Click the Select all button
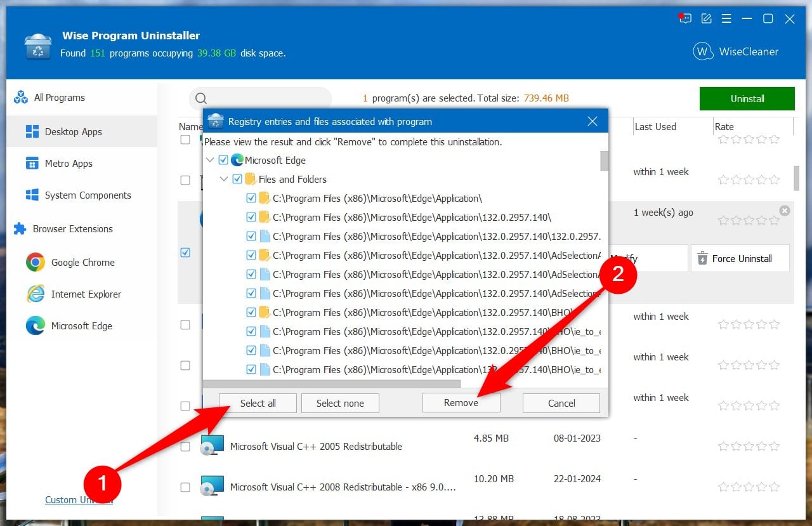 [258, 403]
